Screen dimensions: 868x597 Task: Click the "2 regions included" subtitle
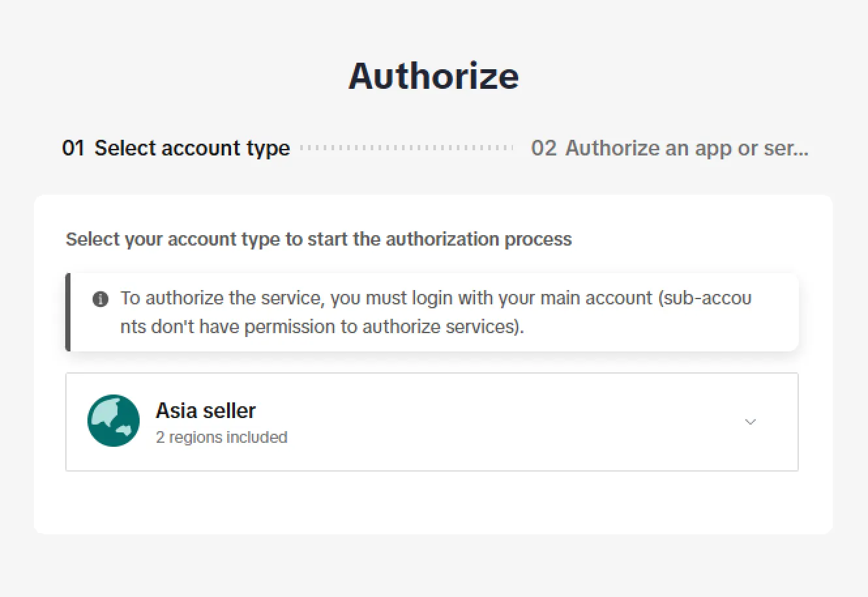[x=221, y=437]
